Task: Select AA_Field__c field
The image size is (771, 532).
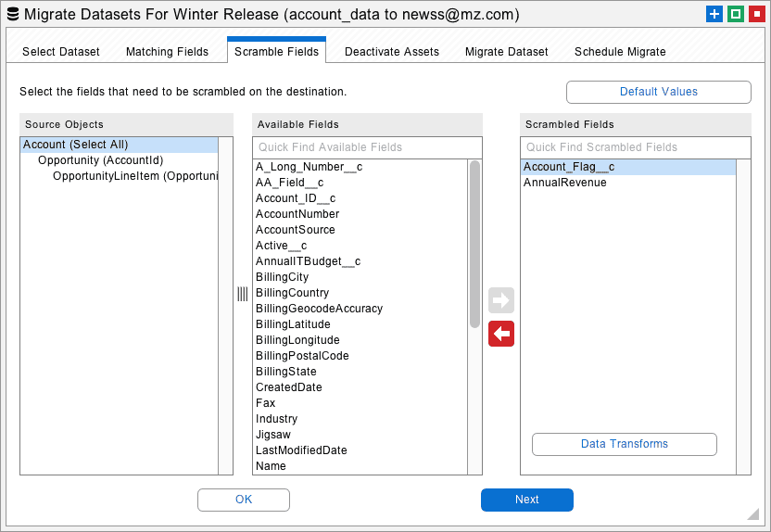Action: [x=360, y=183]
